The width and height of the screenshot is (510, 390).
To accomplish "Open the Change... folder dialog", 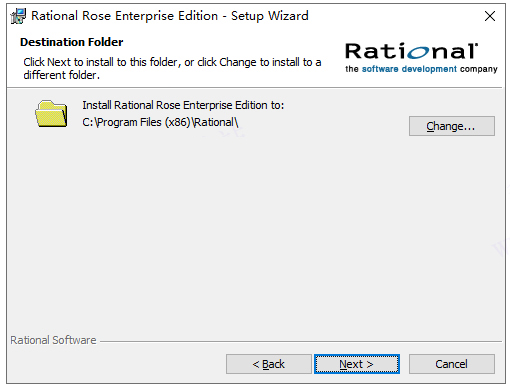I will (452, 126).
